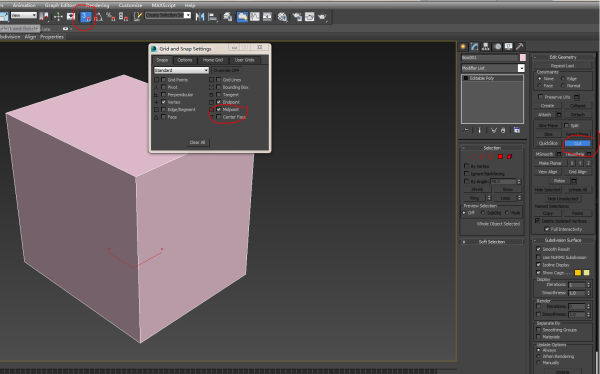Open the Standard snap type dropdown
The width and height of the screenshot is (600, 374).
[x=181, y=70]
